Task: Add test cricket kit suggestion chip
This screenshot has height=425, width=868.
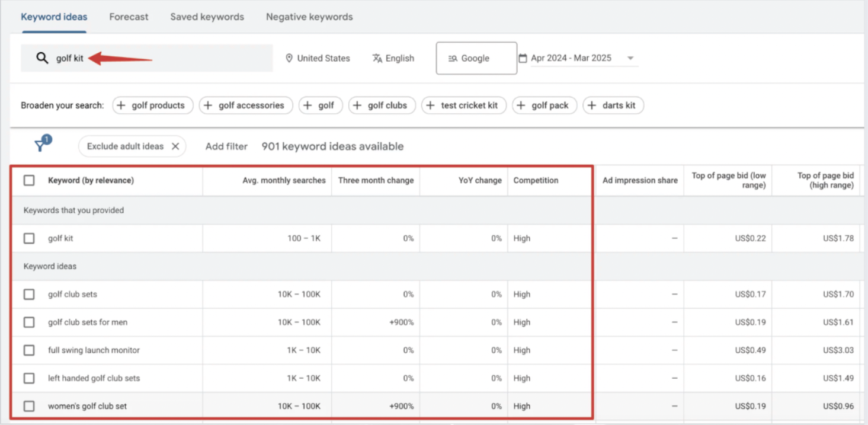Action: click(x=463, y=106)
